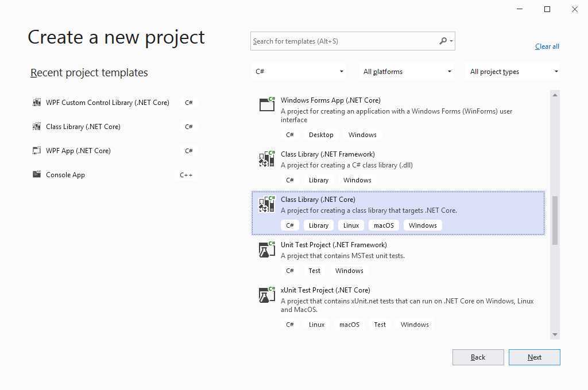
Task: Click the search magnifier icon
Action: [443, 41]
